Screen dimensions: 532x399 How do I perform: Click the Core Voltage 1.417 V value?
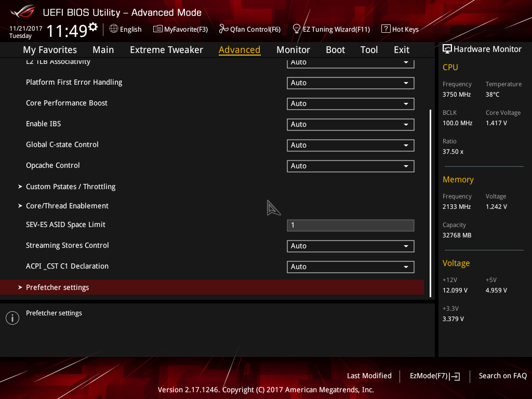(496, 123)
